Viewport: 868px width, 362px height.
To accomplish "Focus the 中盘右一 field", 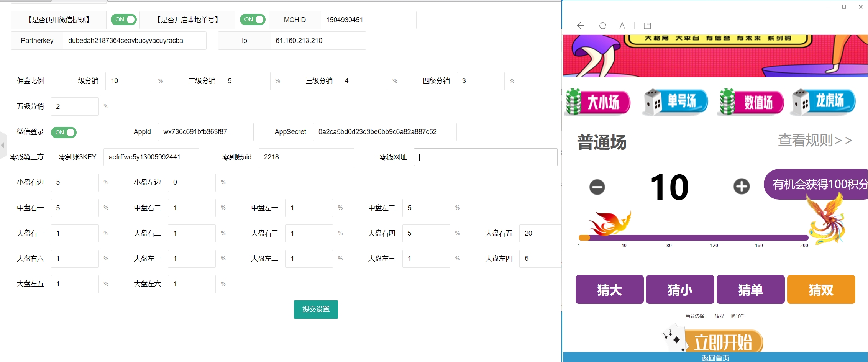I will coord(75,208).
